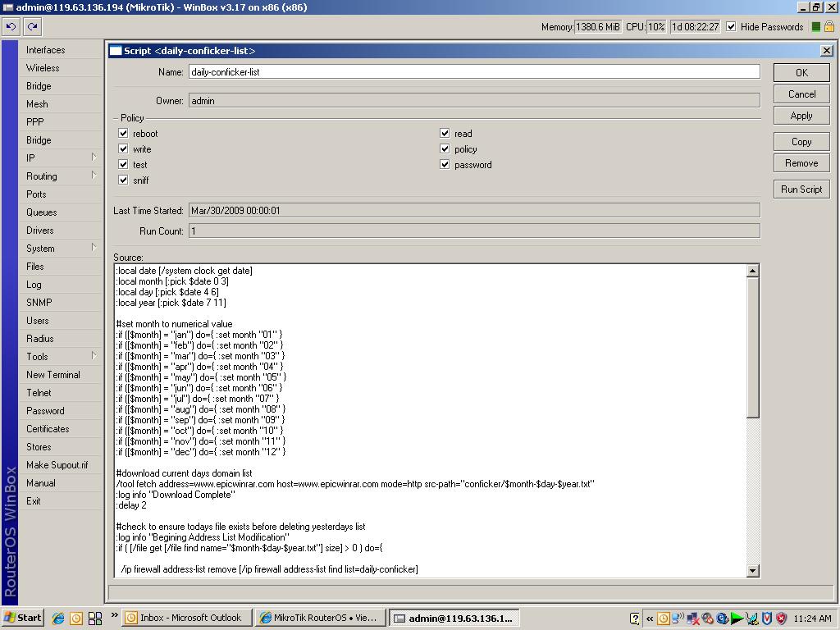Image resolution: width=840 pixels, height=630 pixels.
Task: Open the Log menu item
Action: (60, 285)
